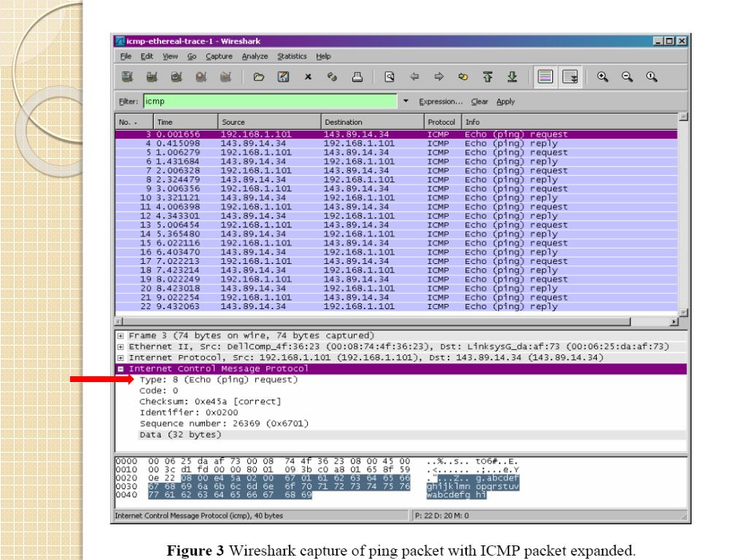The width and height of the screenshot is (747, 560).
Task: Select packet 4 Echo reply row
Action: click(x=396, y=144)
